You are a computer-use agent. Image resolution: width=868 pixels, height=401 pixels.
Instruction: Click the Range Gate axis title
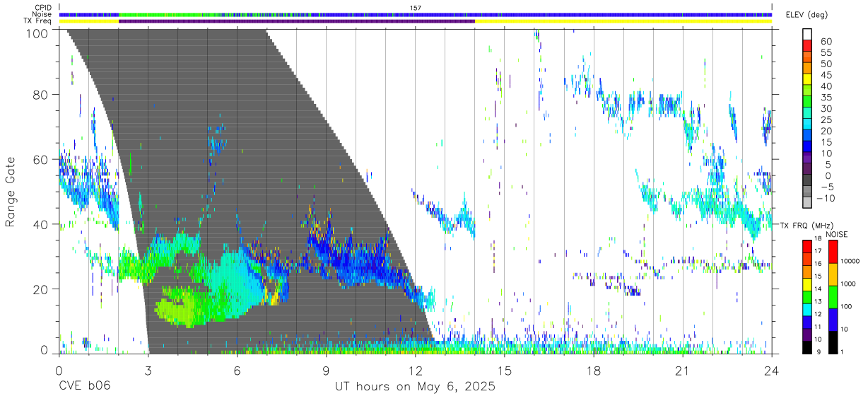[11, 191]
